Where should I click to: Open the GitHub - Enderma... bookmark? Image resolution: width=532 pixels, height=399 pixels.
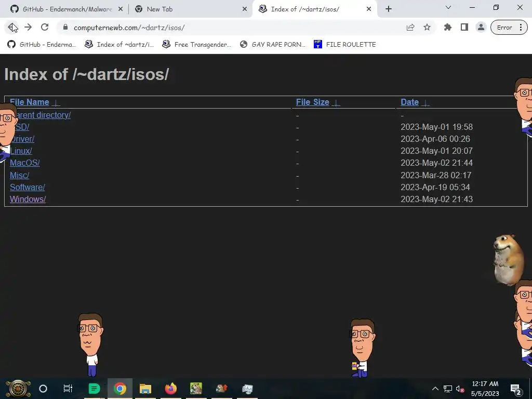coord(42,45)
